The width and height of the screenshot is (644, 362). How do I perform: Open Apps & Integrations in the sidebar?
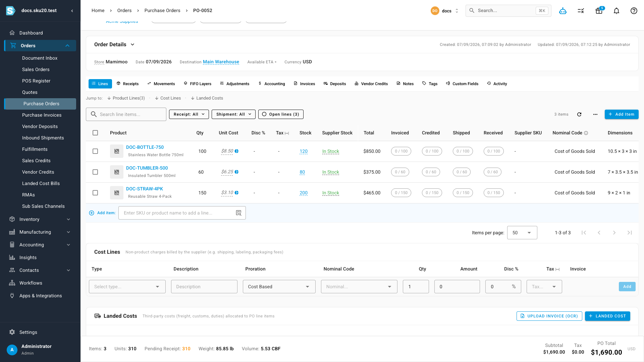coord(40,296)
